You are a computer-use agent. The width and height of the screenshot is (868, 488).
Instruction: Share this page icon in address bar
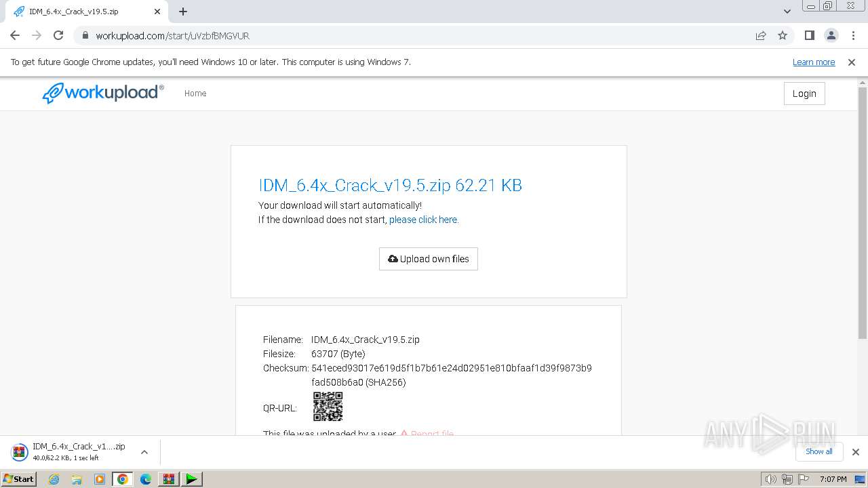pos(761,35)
